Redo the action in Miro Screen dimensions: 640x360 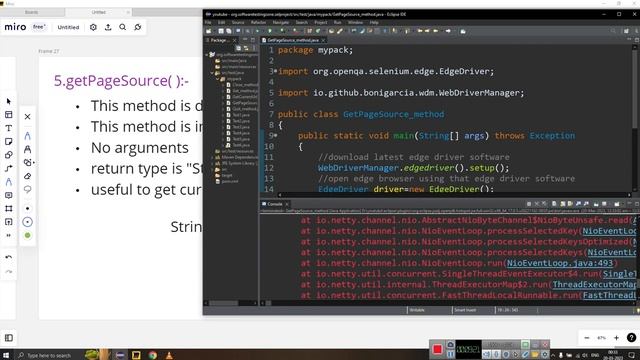[x=9, y=271]
